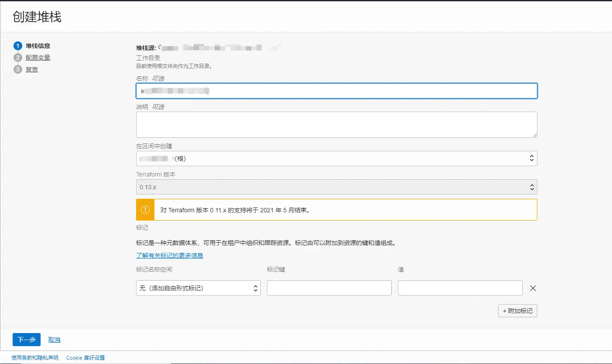This screenshot has height=364, width=612.
Task: Select the chevron on the Terraform version selector
Action: [531, 187]
